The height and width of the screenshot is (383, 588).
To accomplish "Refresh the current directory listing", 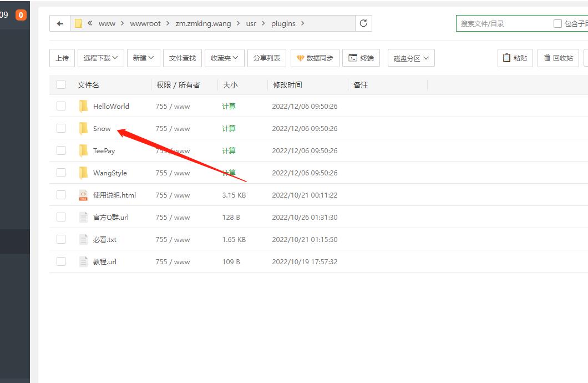I will [363, 23].
